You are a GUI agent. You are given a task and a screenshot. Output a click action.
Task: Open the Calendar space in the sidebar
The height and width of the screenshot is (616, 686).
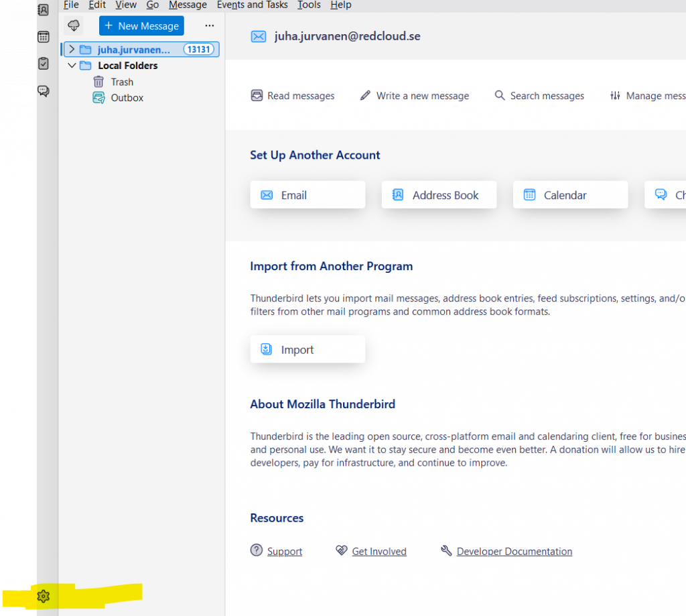tap(44, 36)
